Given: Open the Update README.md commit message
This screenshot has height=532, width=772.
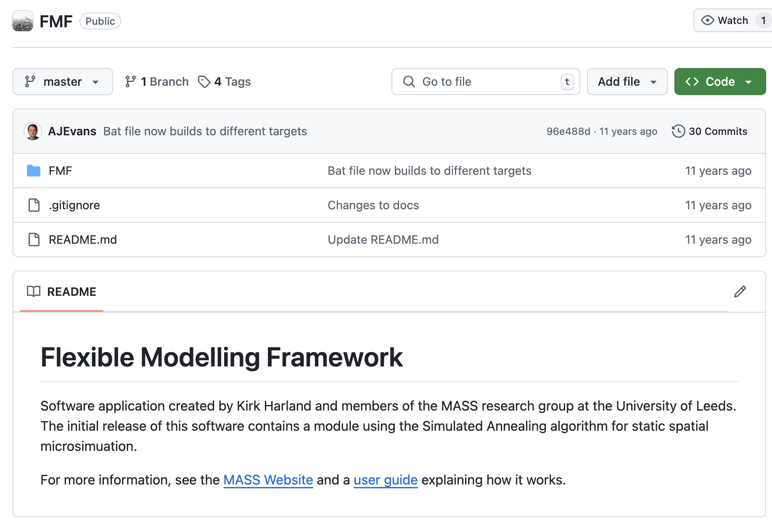Looking at the screenshot, I should point(383,240).
